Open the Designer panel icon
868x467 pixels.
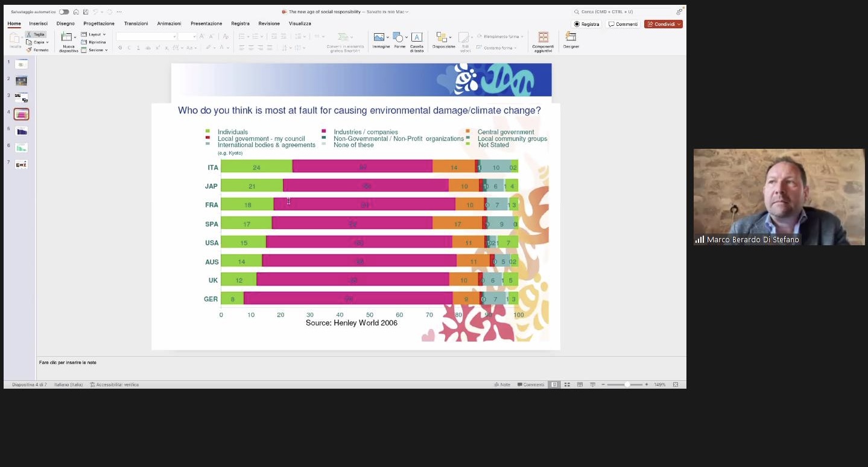tap(571, 40)
